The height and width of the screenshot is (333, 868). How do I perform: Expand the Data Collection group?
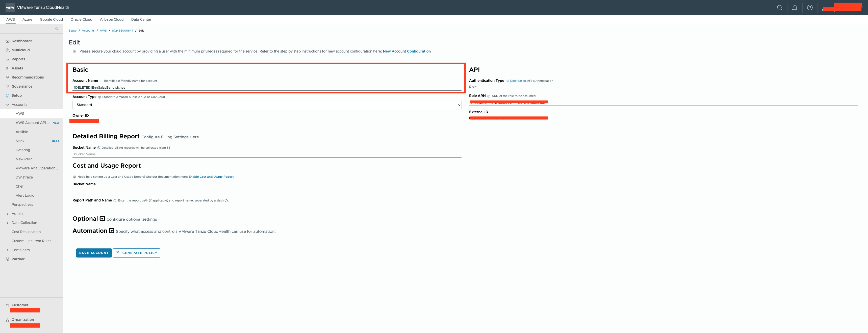pos(7,223)
